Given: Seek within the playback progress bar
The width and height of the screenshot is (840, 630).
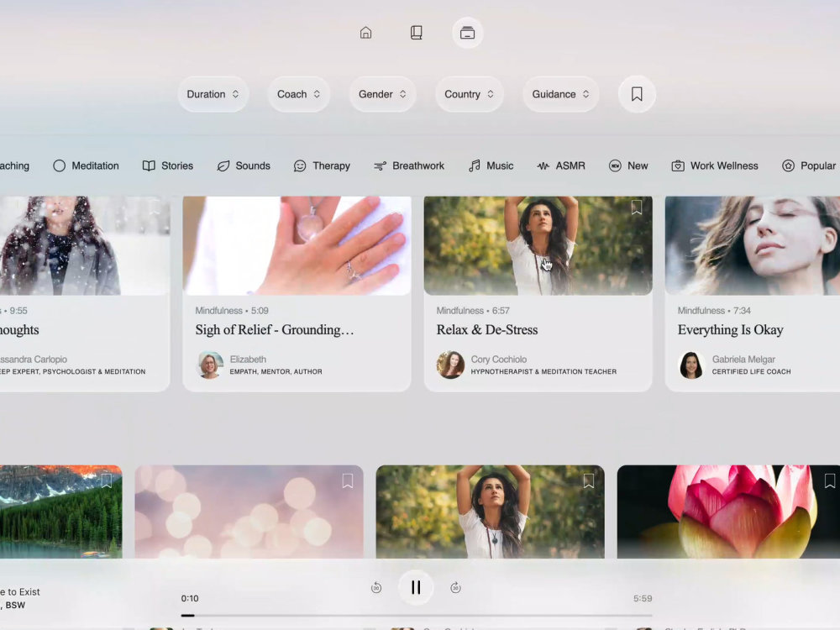Looking at the screenshot, I should pyautogui.click(x=417, y=616).
